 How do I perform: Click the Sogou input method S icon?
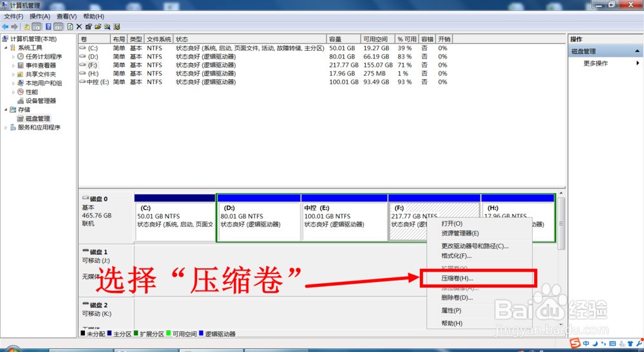[575, 343]
